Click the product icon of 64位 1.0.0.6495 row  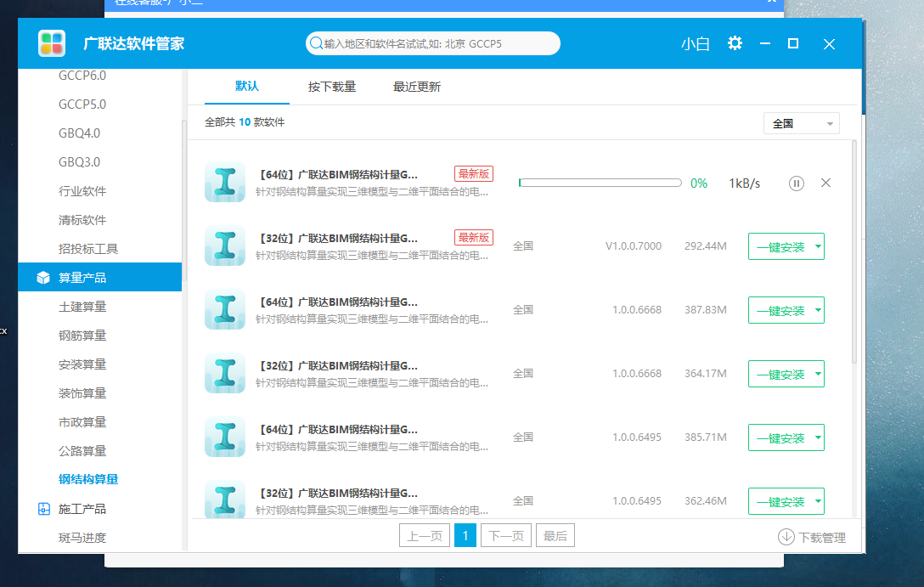click(x=224, y=437)
